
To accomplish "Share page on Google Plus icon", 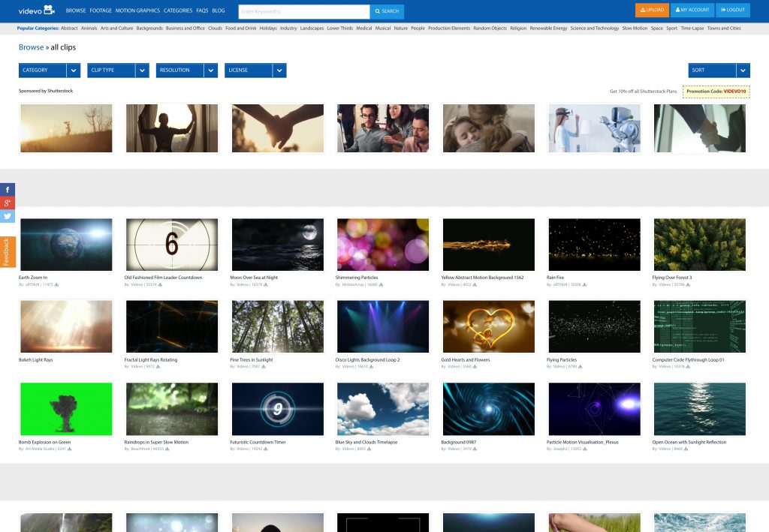I will point(8,203).
